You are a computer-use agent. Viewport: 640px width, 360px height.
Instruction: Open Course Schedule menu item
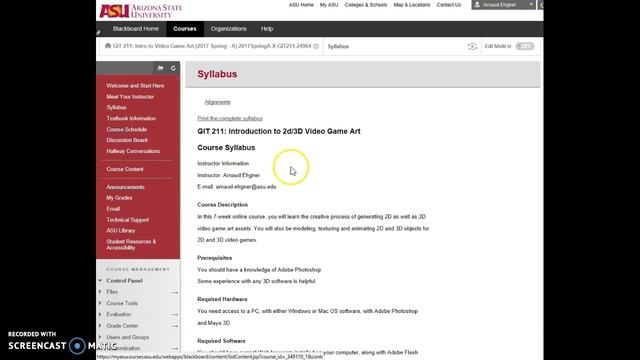click(x=127, y=129)
